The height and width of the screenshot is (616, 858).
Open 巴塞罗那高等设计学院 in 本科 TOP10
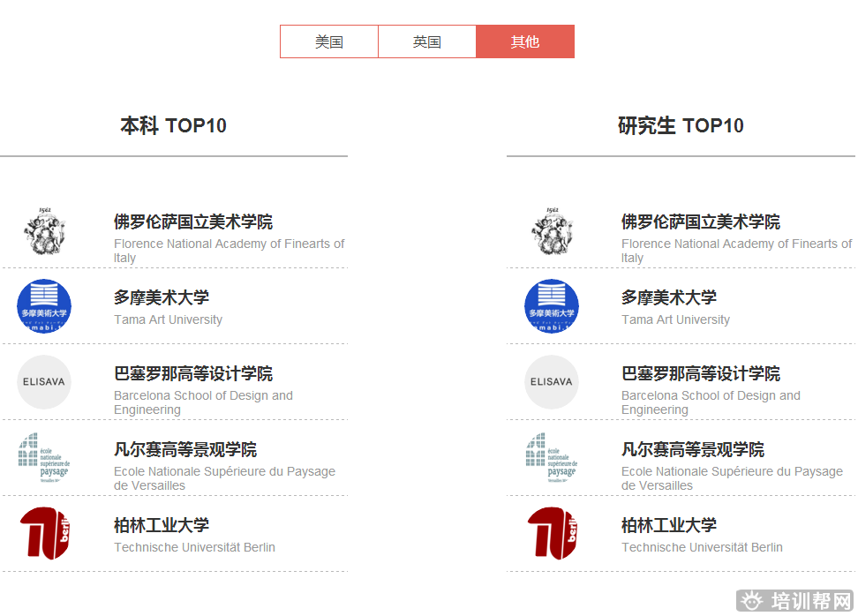[x=193, y=373]
